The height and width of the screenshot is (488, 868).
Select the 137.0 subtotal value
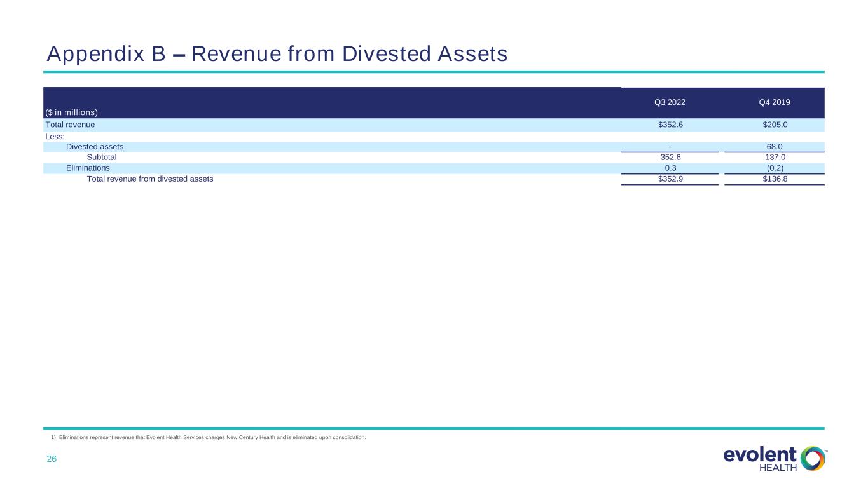tap(774, 157)
